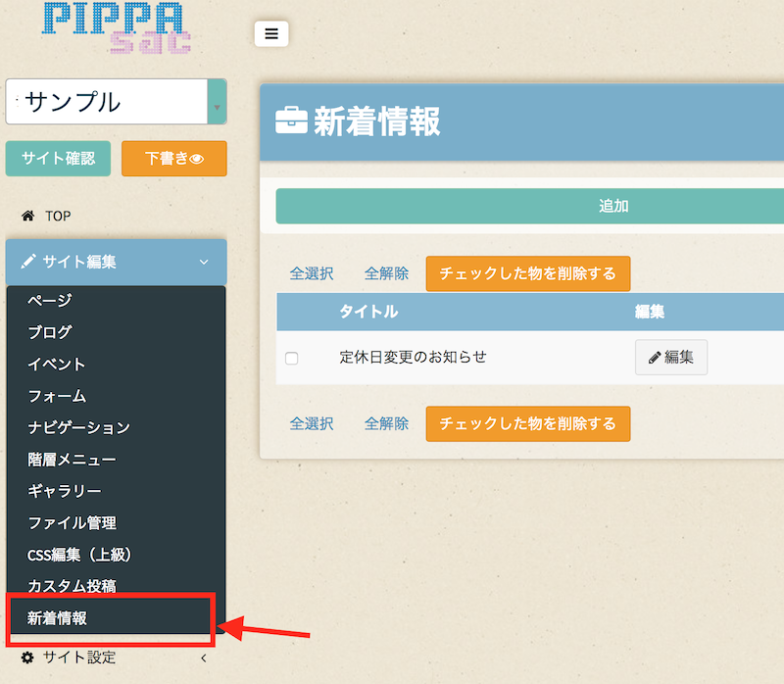Click the 新着情報 page heading
The width and height of the screenshot is (784, 684).
377,121
